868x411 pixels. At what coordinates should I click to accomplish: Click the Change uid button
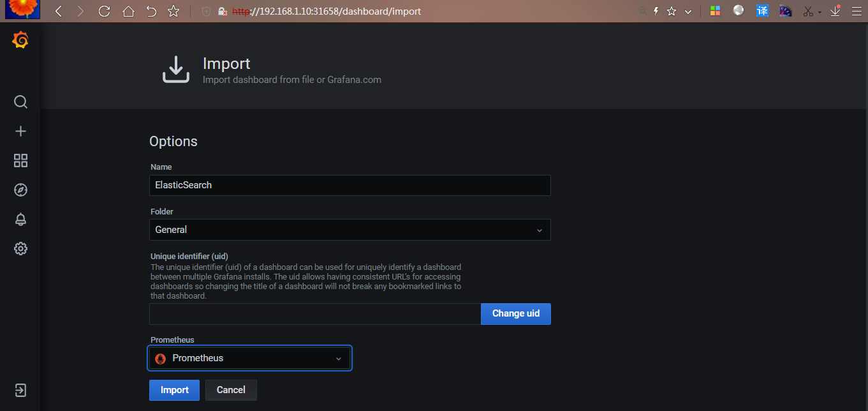click(516, 314)
